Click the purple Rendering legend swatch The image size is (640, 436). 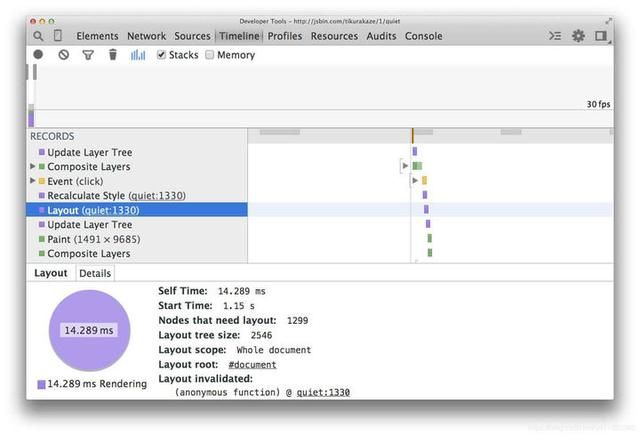(41, 384)
